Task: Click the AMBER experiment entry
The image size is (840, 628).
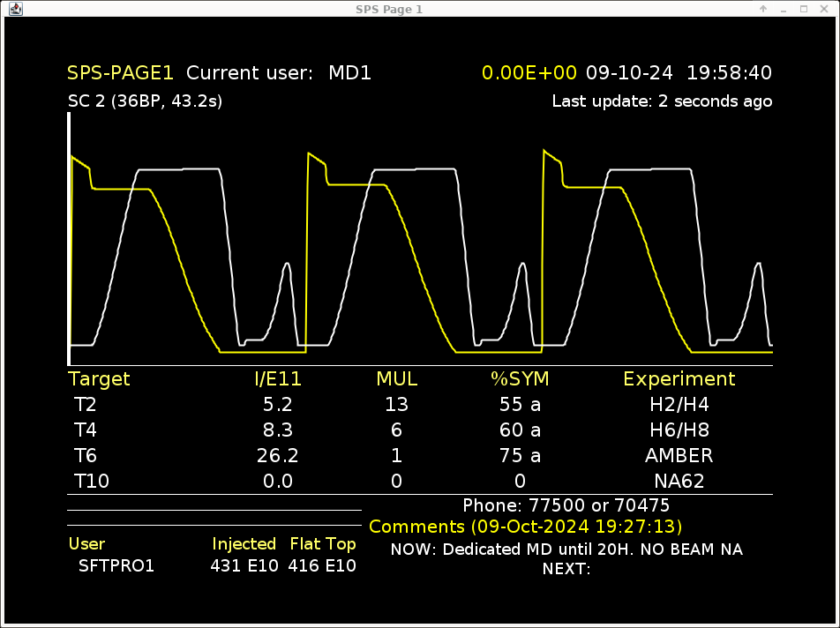Action: click(679, 456)
